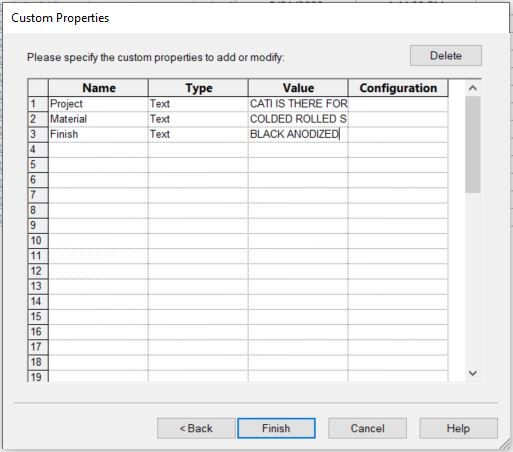Screen dimensions: 513x452
Task: Select the Type column header
Action: [198, 88]
